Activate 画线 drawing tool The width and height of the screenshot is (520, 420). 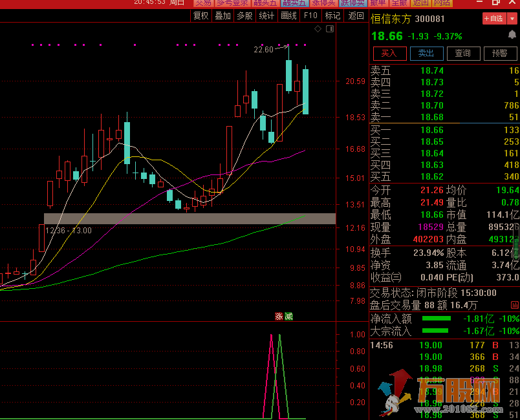pyautogui.click(x=288, y=16)
